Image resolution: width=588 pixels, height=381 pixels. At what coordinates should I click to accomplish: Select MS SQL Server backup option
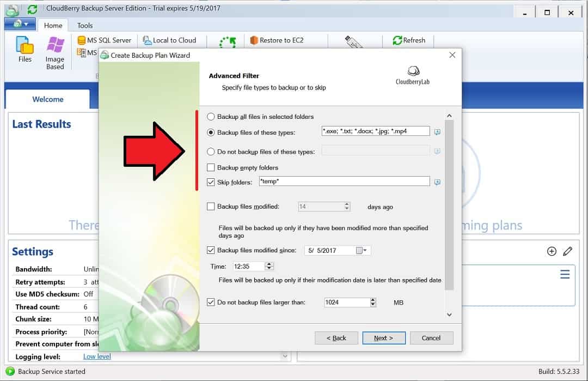coord(104,40)
